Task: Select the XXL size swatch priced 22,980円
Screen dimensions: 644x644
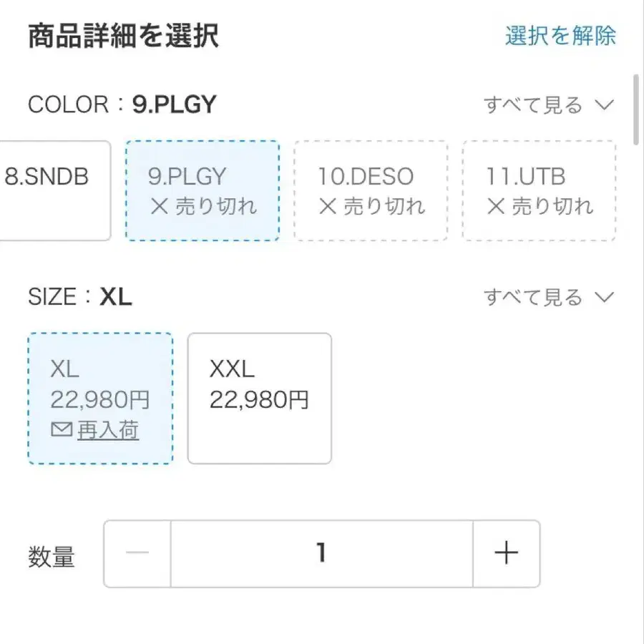Action: click(259, 397)
